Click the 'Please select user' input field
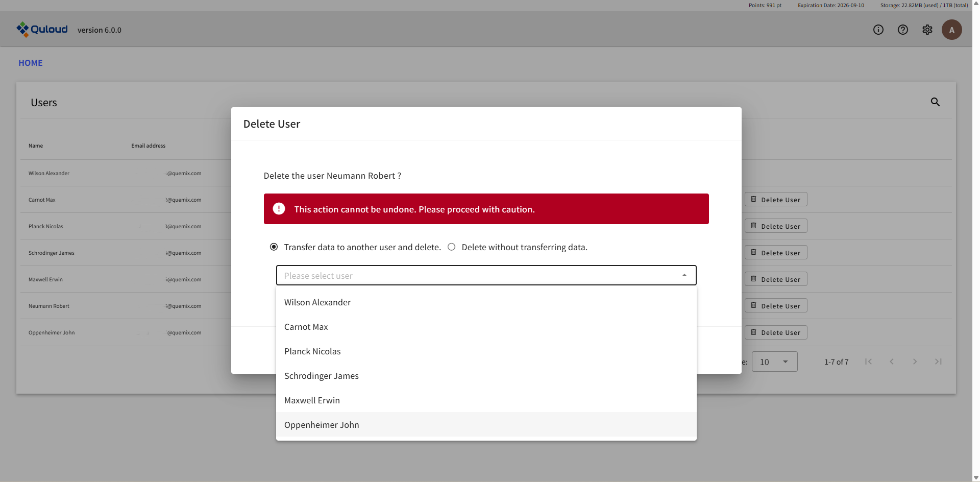This screenshot has width=980, height=482. (475, 276)
